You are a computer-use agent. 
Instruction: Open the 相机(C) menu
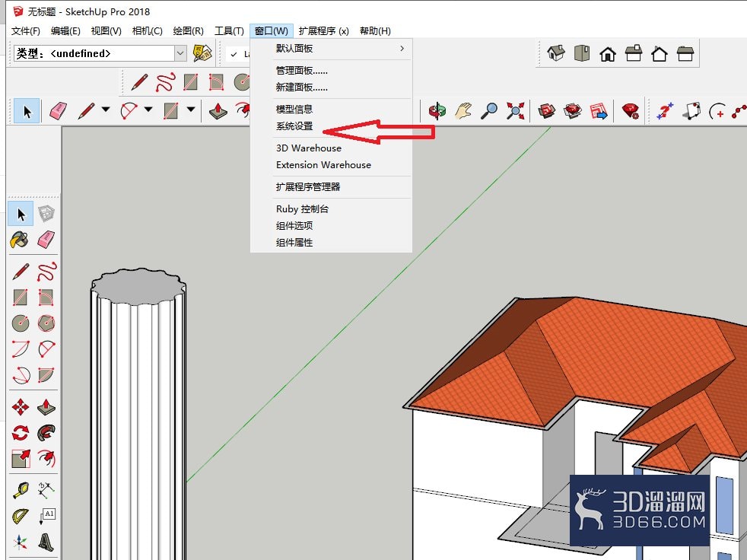coord(148,31)
